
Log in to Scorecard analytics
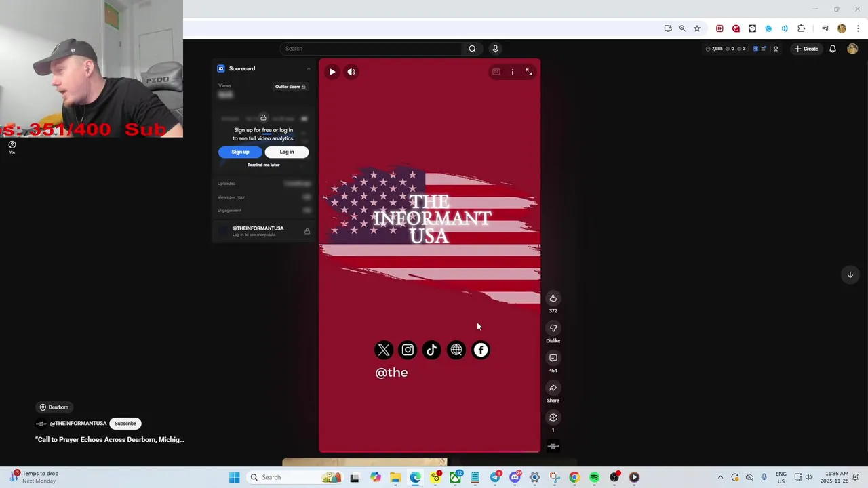(287, 152)
